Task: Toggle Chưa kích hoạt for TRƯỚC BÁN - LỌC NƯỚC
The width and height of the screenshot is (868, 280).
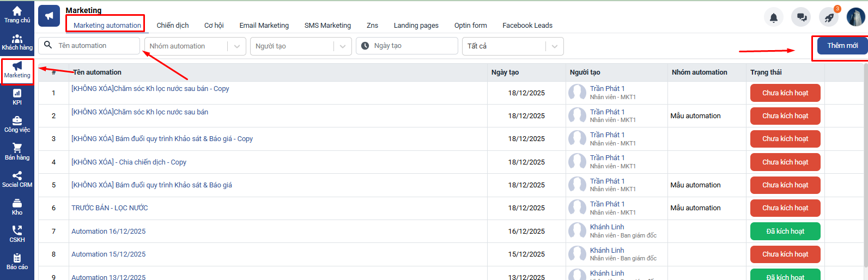Action: (x=785, y=208)
